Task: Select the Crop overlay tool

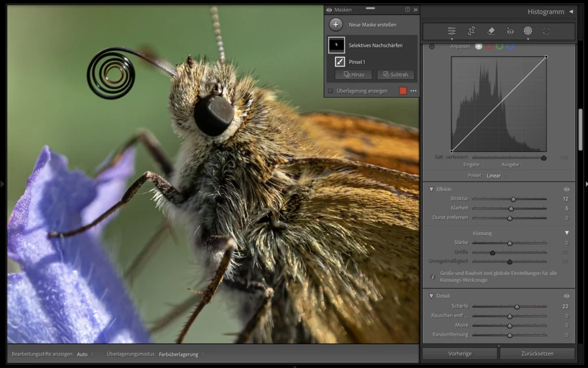Action: click(471, 31)
